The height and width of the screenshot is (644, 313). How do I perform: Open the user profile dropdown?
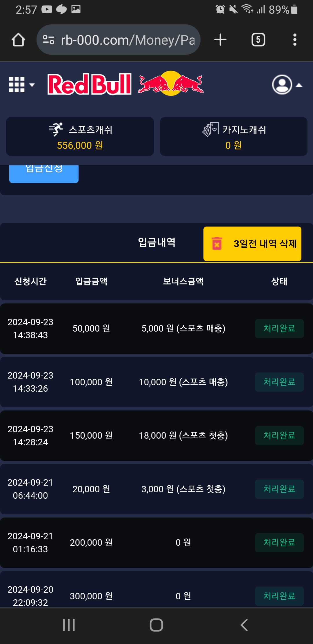[x=286, y=85]
